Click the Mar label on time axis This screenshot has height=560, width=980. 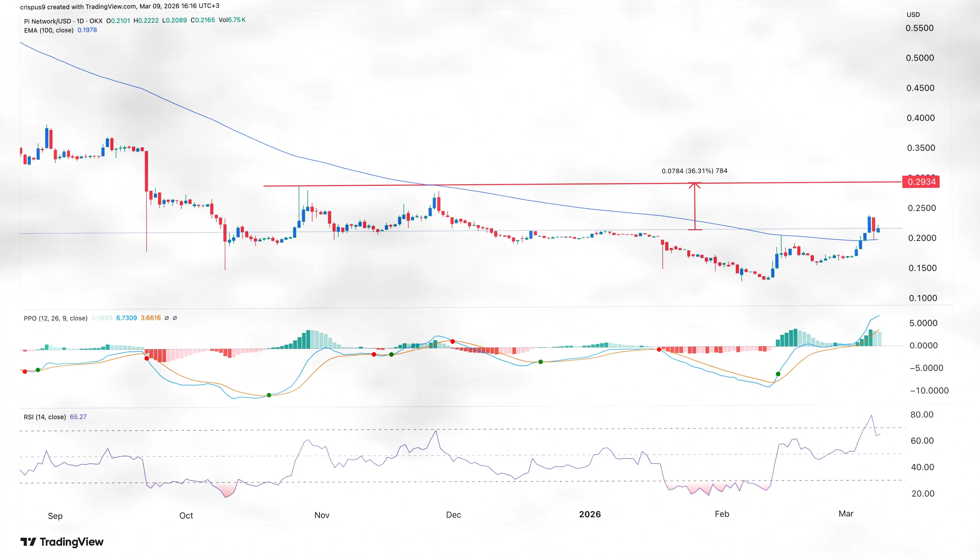tap(846, 514)
